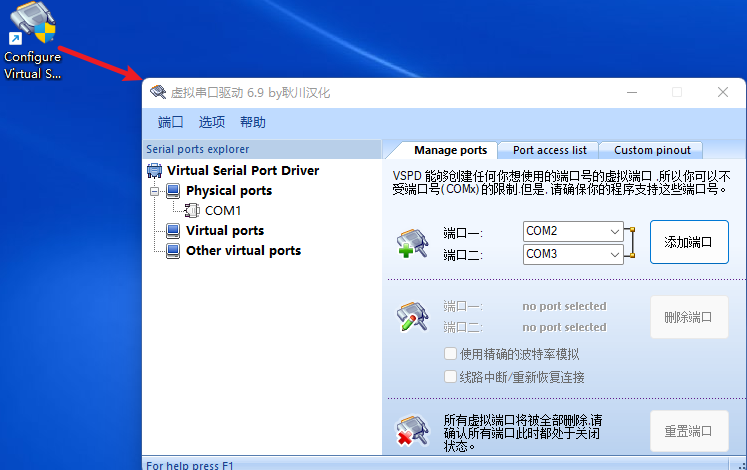Click the Virtual Serial Port Driver root icon

pyautogui.click(x=155, y=170)
